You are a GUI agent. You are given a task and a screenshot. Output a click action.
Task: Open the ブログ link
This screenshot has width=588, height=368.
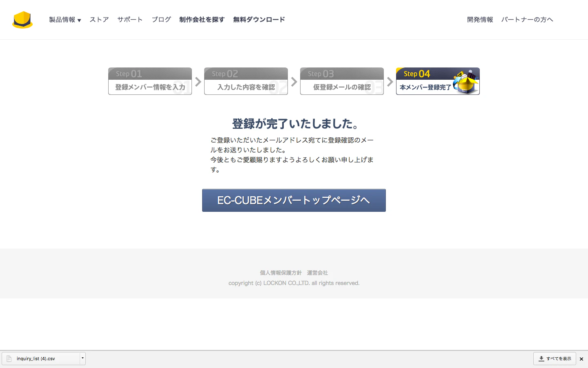click(161, 20)
